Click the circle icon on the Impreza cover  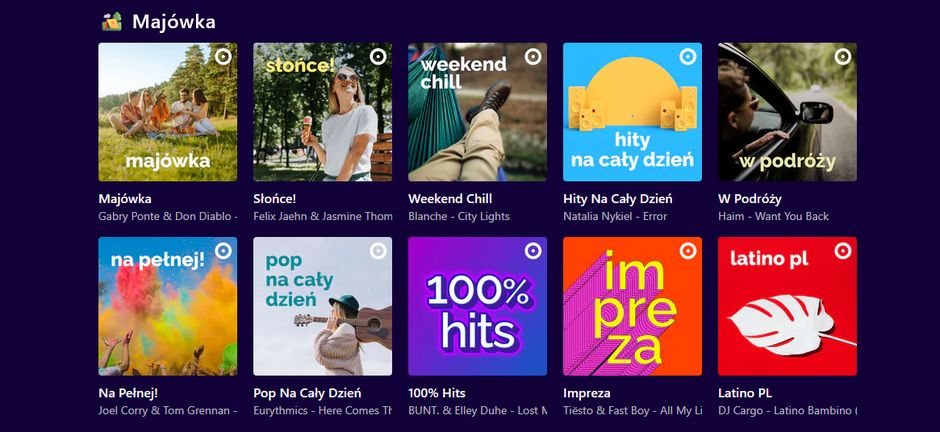(x=688, y=251)
